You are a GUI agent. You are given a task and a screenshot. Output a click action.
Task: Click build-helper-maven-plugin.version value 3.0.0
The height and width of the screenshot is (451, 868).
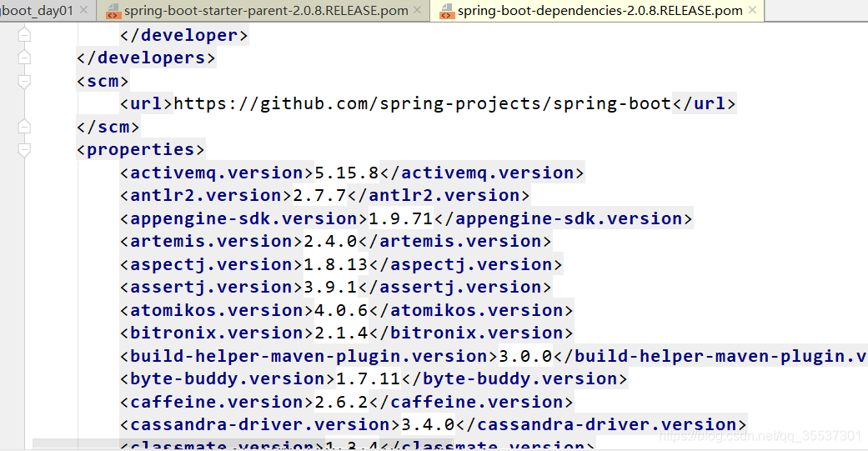point(526,357)
